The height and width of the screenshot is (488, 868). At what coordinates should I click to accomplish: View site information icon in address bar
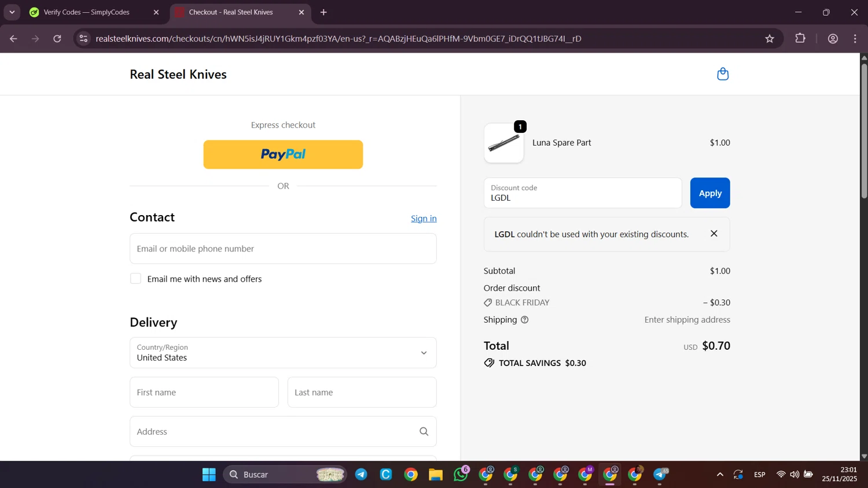[x=84, y=39]
